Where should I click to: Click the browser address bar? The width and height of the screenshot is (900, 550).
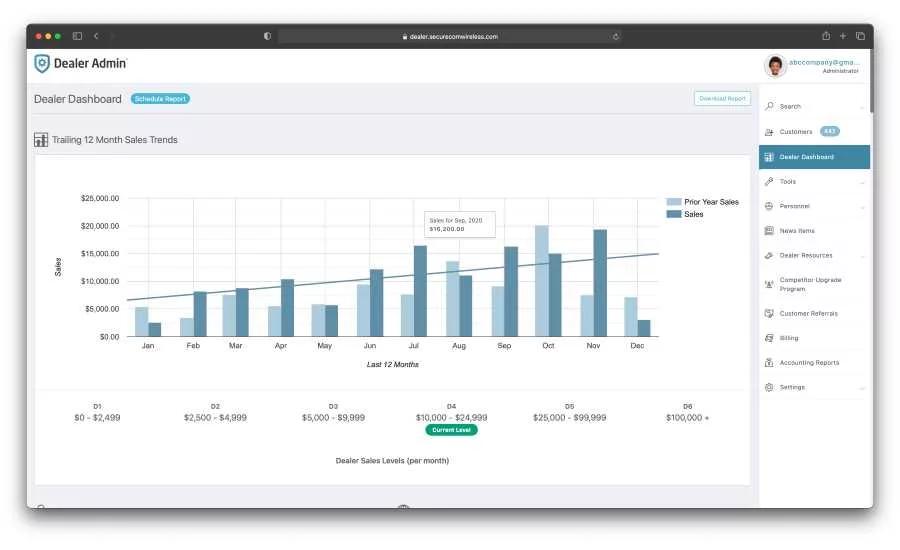click(450, 36)
